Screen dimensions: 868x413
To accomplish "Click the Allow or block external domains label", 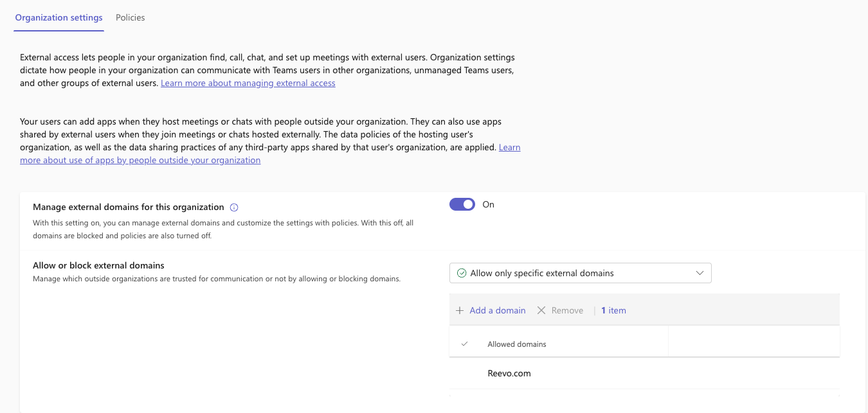I will pyautogui.click(x=98, y=265).
